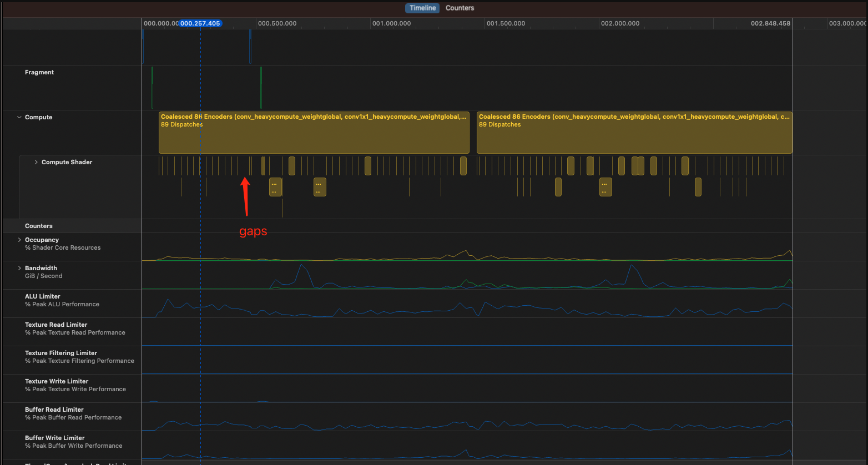Select the Buffer Write Limiter row
The image size is (868, 465).
pyautogui.click(x=55, y=438)
